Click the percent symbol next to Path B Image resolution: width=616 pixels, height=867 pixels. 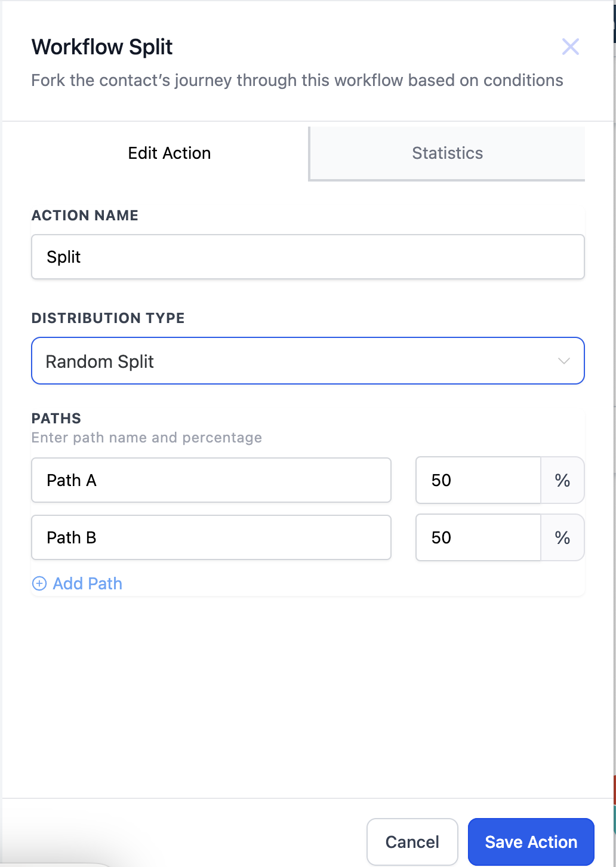click(x=562, y=537)
